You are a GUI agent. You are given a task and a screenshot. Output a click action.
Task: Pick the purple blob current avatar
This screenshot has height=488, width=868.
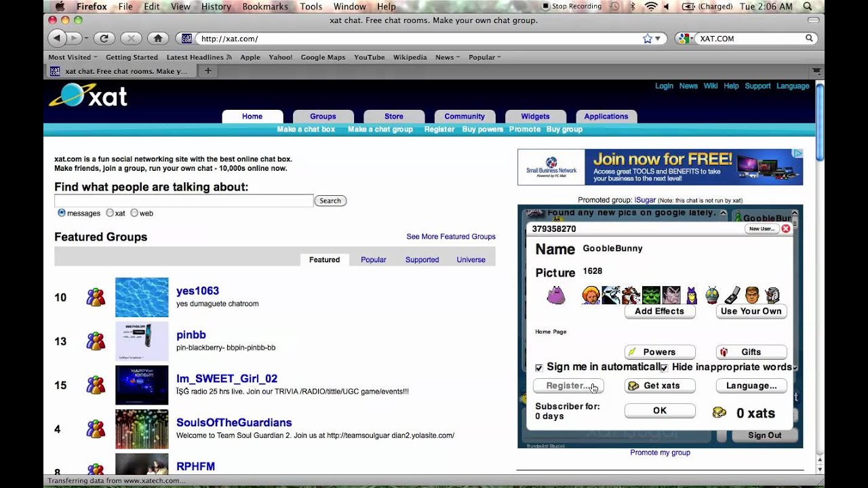click(x=556, y=296)
